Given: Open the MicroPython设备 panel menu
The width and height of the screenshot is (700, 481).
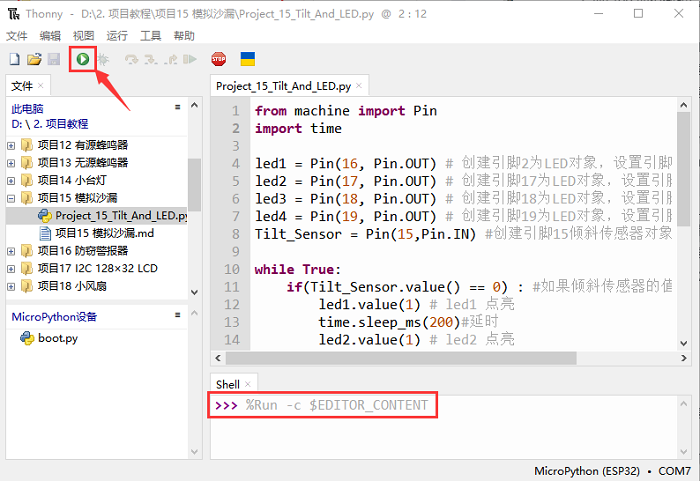Looking at the screenshot, I should [177, 316].
